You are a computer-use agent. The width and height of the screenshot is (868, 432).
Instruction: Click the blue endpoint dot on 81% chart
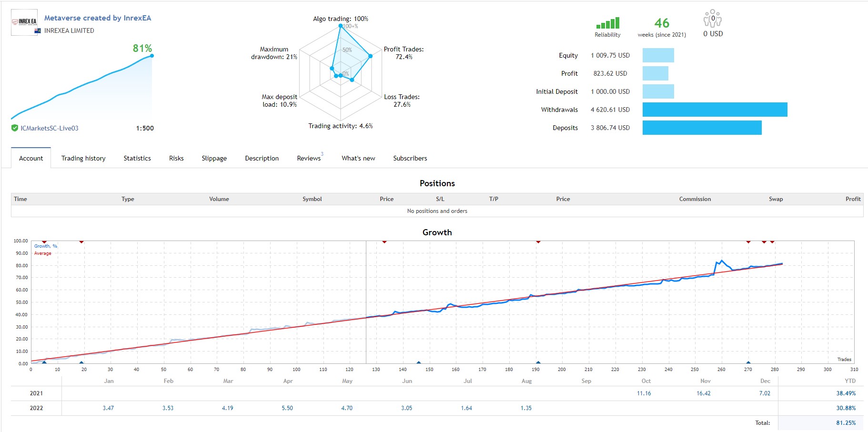pos(152,56)
